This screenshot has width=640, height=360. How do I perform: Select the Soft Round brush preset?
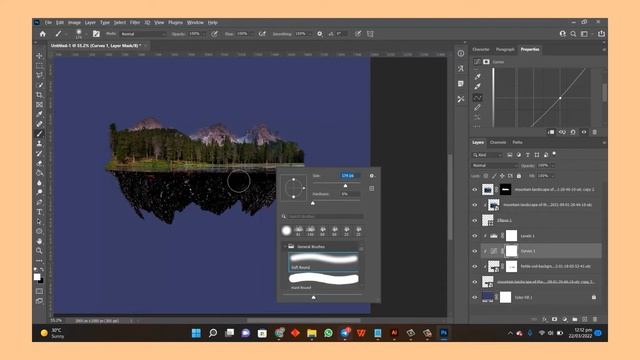pyautogui.click(x=323, y=262)
